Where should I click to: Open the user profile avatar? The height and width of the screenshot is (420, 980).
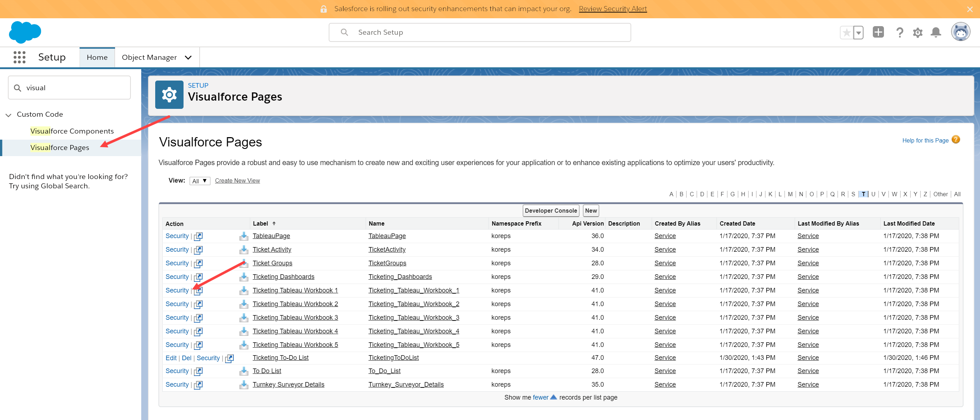point(961,32)
